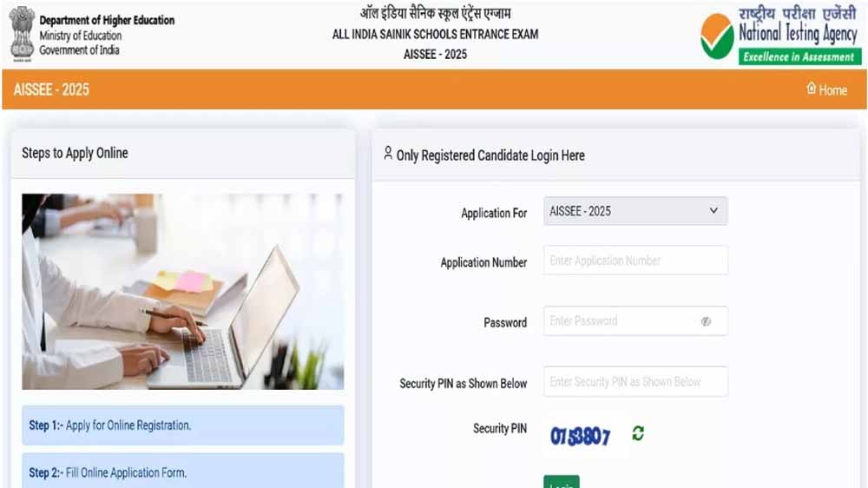Open the Application For dropdown
The height and width of the screenshot is (488, 868).
[x=635, y=211]
